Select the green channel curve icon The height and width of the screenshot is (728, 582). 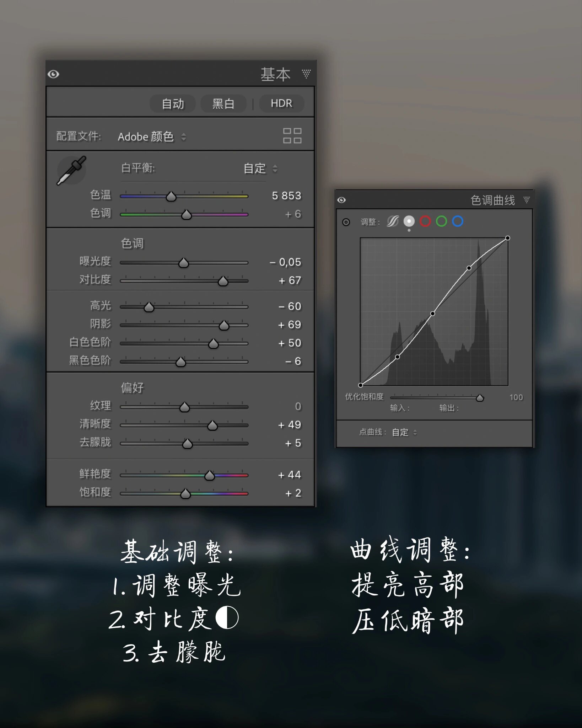click(x=442, y=221)
